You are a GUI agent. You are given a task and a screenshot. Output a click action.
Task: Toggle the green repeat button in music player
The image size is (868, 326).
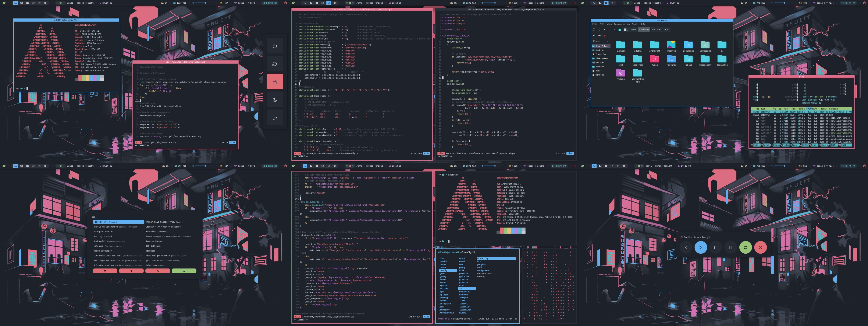[x=745, y=247]
